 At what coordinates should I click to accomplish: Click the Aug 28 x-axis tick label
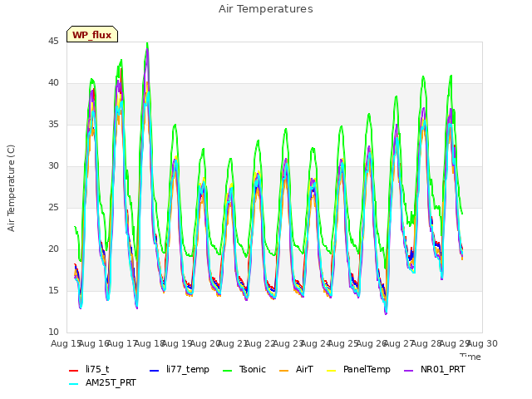point(426,344)
